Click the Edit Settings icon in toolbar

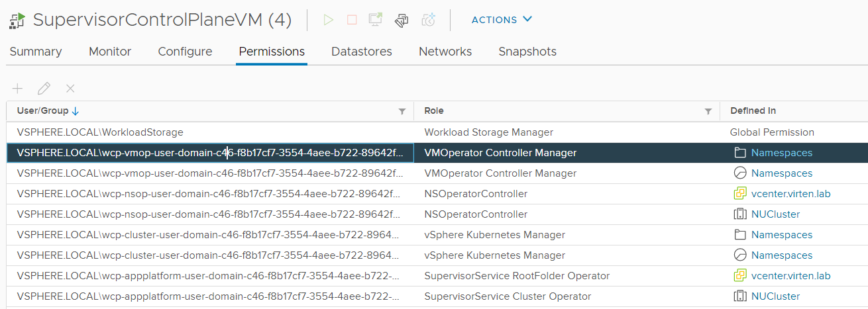pyautogui.click(x=402, y=20)
